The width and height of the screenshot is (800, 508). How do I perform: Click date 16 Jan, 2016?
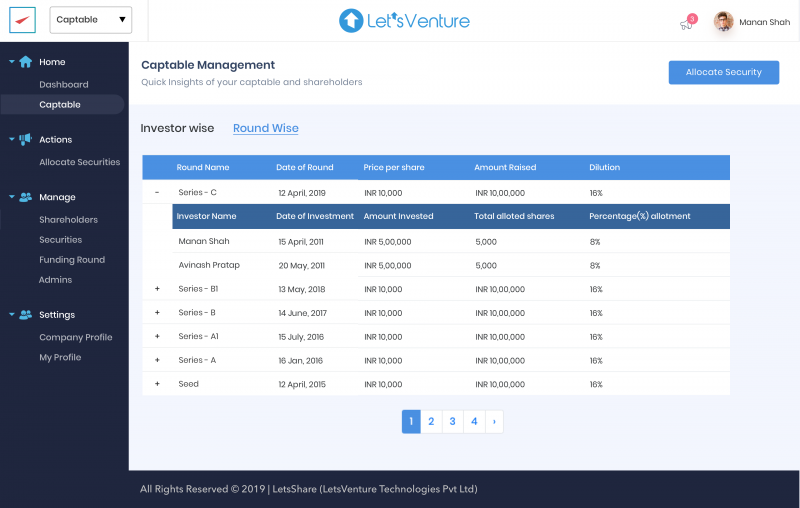pos(301,361)
